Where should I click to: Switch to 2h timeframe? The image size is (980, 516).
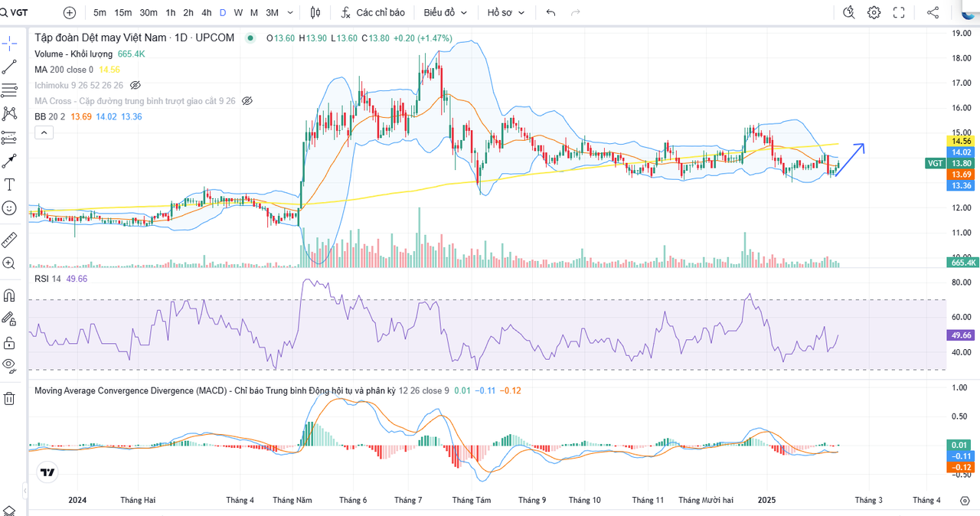189,12
